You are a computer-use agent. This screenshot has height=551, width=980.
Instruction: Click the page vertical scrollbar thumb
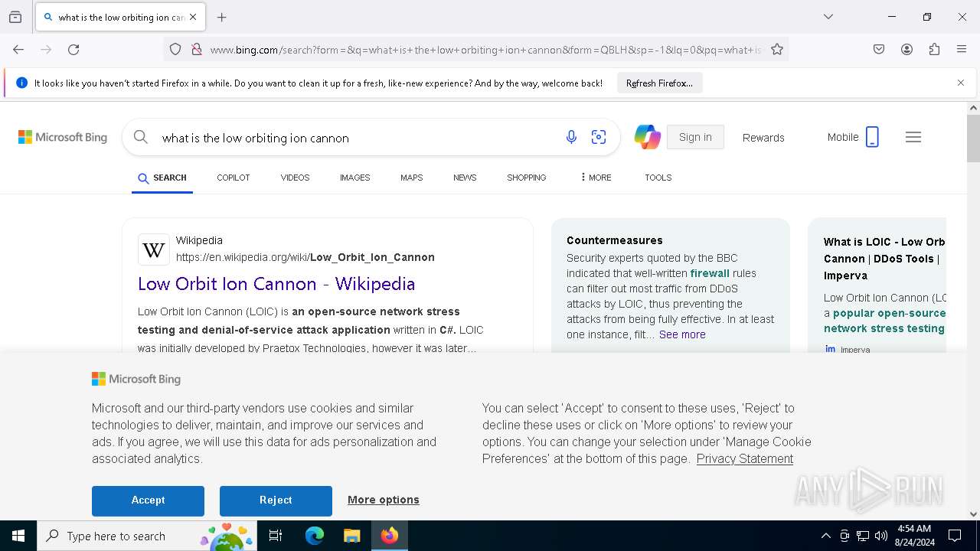(973, 139)
